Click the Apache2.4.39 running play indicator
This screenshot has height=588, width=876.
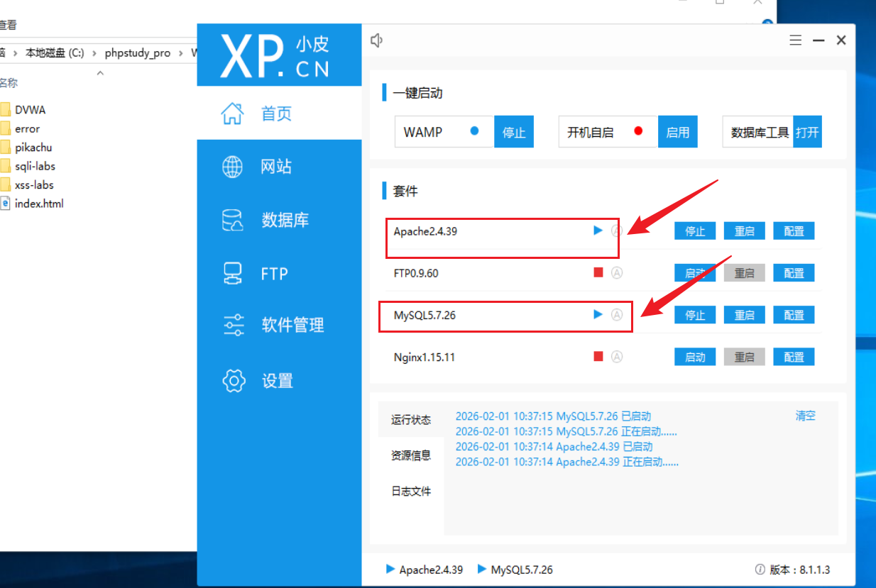[598, 231]
